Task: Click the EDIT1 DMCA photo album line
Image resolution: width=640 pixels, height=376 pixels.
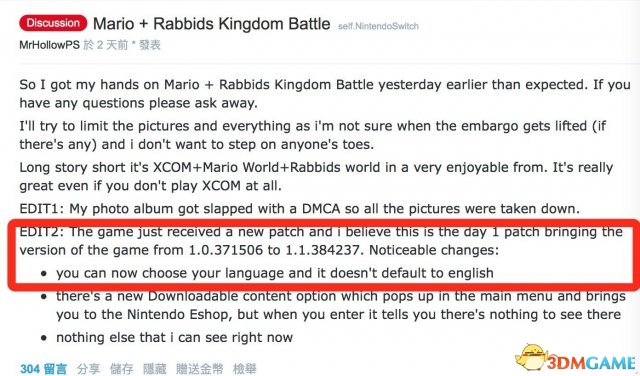Action: tap(300, 209)
